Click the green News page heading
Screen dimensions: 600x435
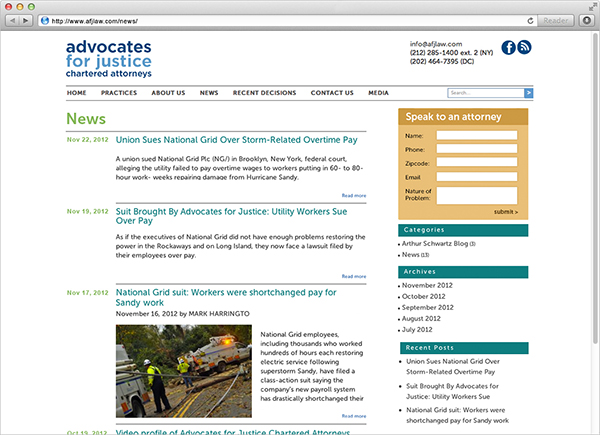point(86,119)
